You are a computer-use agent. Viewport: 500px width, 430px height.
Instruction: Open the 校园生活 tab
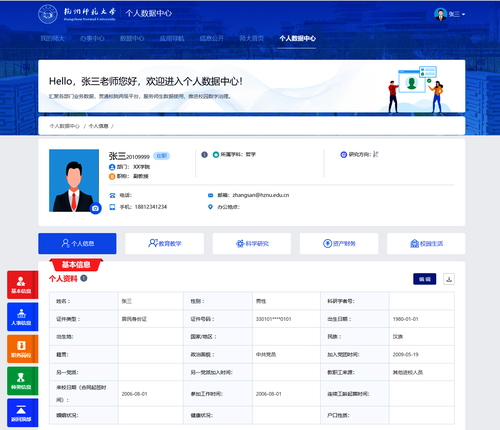(x=426, y=244)
